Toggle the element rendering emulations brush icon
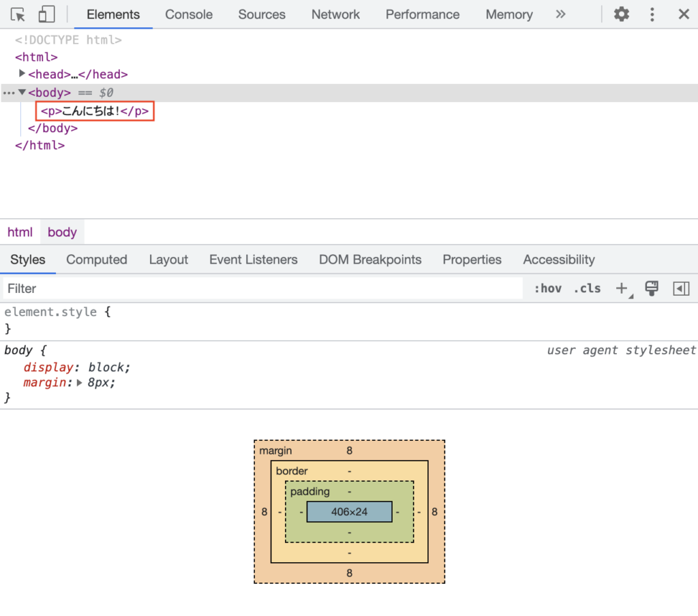This screenshot has width=698, height=616. coord(652,288)
